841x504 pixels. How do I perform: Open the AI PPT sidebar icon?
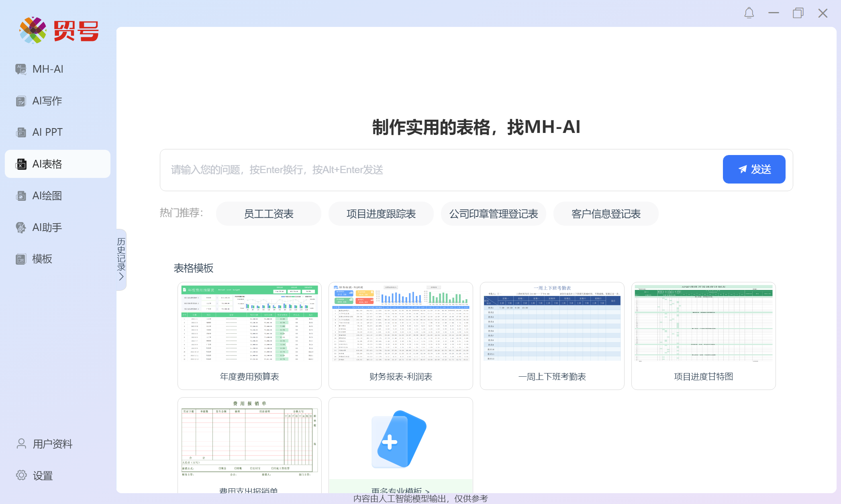(x=21, y=132)
